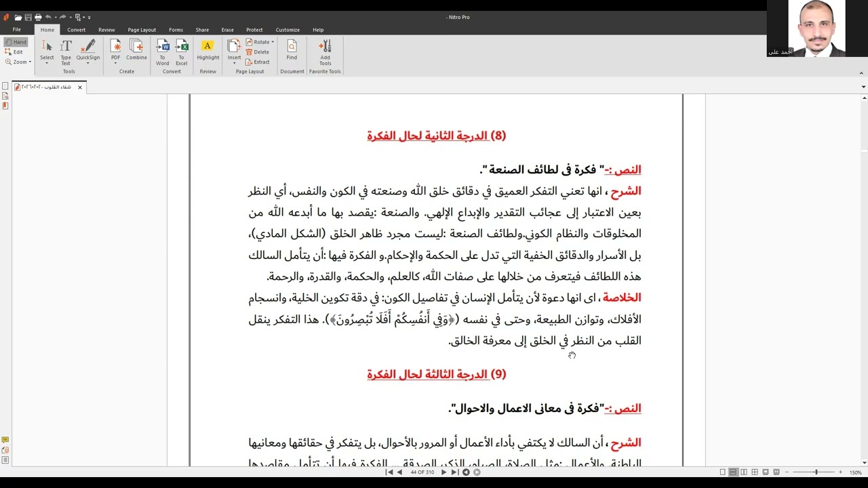
Task: Open the document tabs list dropdown arrow
Action: [863, 87]
